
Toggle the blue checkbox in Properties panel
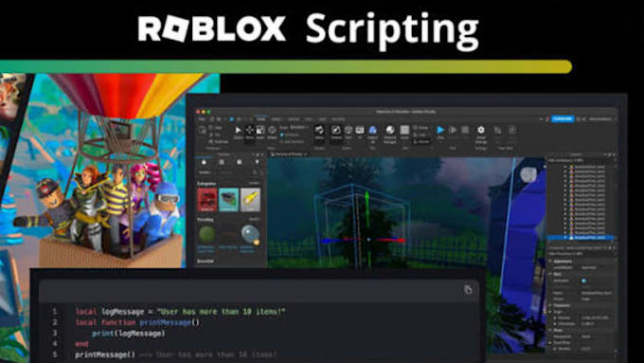pos(583,281)
